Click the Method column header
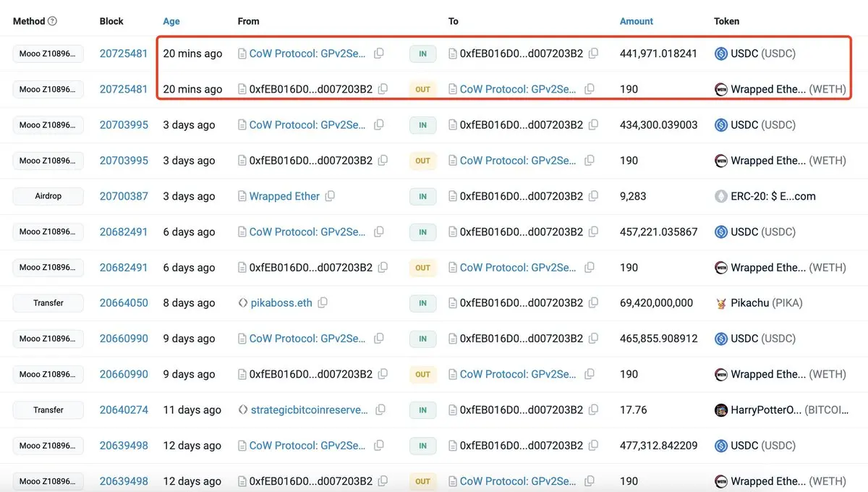Viewport: 868px width, 492px height. (x=29, y=21)
